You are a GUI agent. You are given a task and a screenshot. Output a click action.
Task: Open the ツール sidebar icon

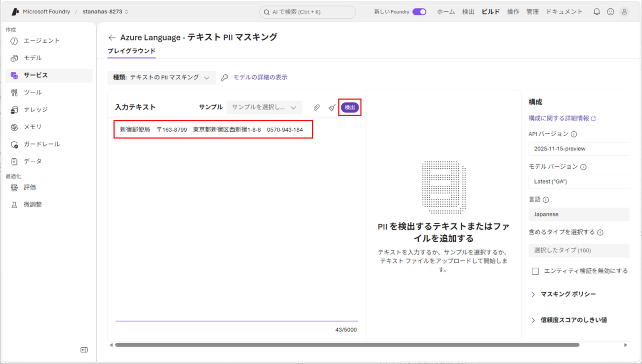click(x=14, y=92)
